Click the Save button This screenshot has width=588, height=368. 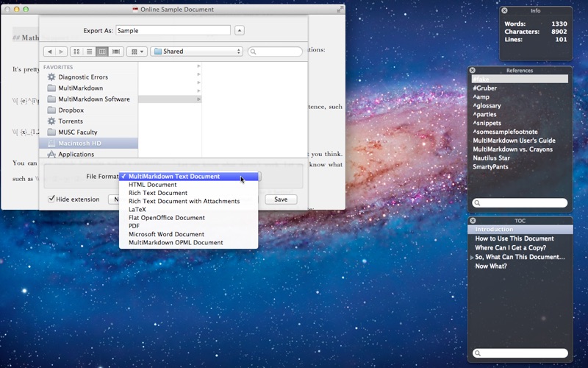click(x=281, y=199)
